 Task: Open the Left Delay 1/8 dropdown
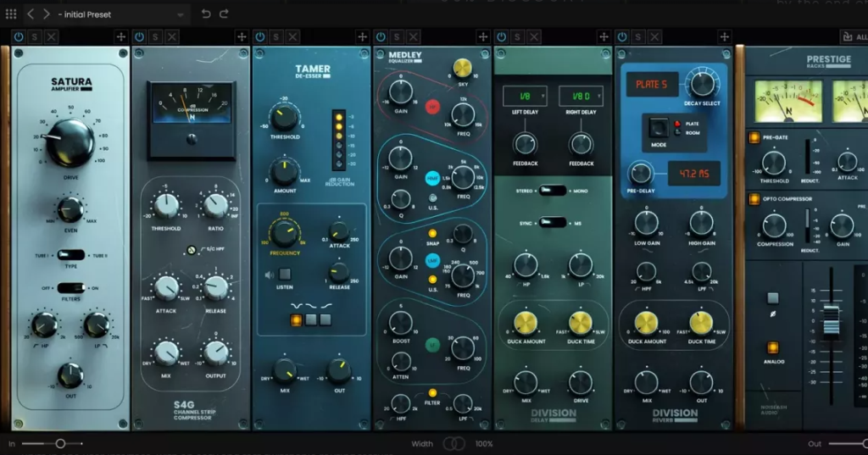[x=525, y=97]
